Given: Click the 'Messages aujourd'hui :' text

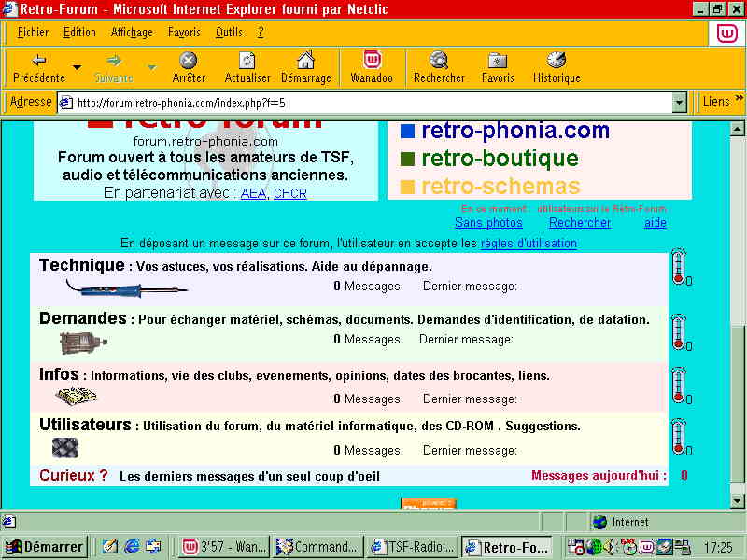Looking at the screenshot, I should (599, 475).
